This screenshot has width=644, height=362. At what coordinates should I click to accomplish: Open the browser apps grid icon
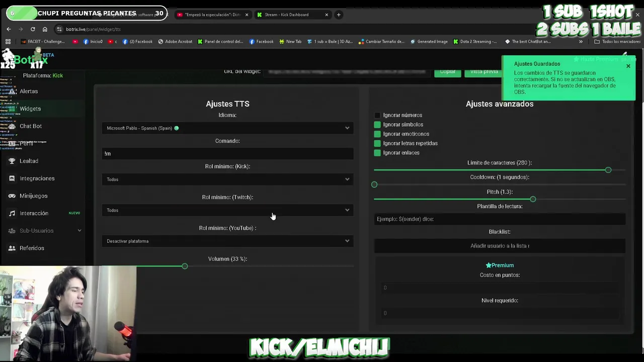pos(8,42)
